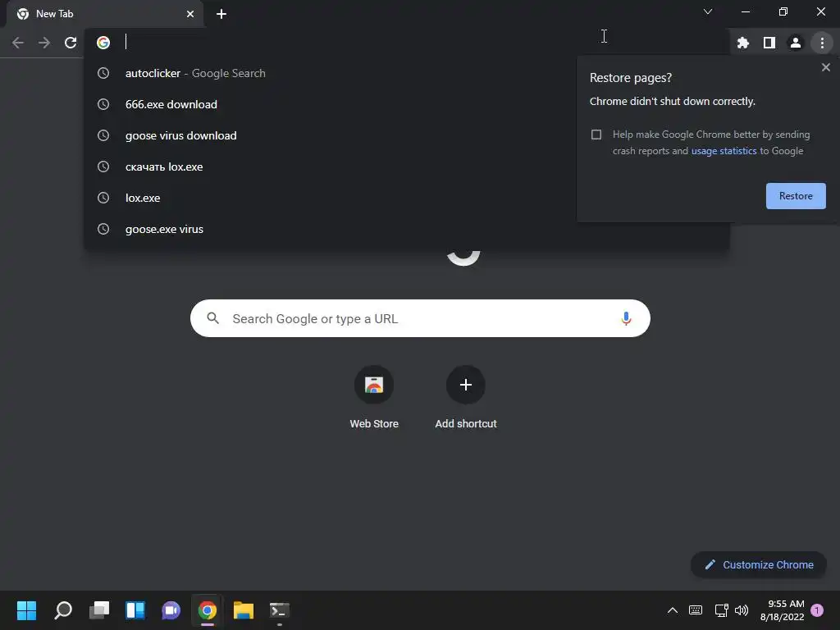Click the Chrome taskbar icon
This screenshot has height=630, width=840.
(x=208, y=610)
